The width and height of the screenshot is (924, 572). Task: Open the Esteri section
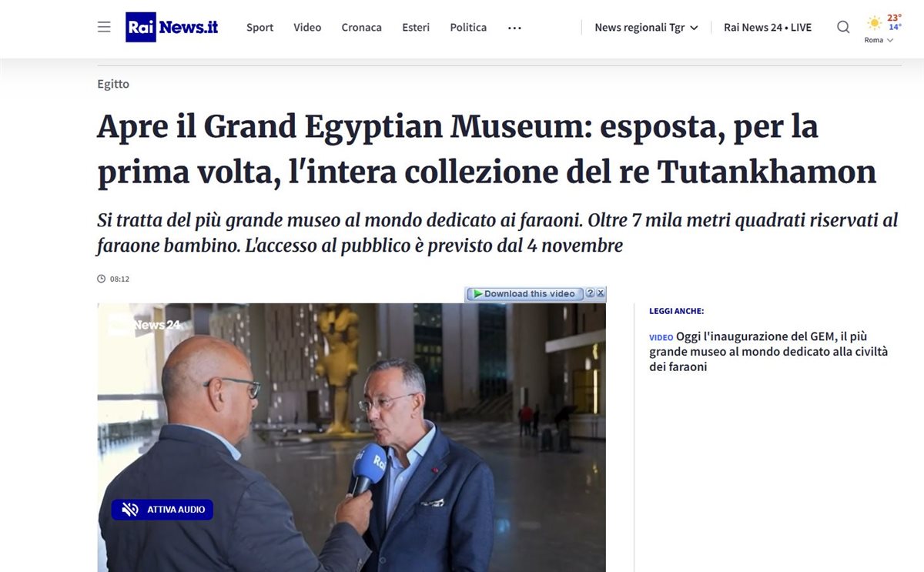coord(416,27)
